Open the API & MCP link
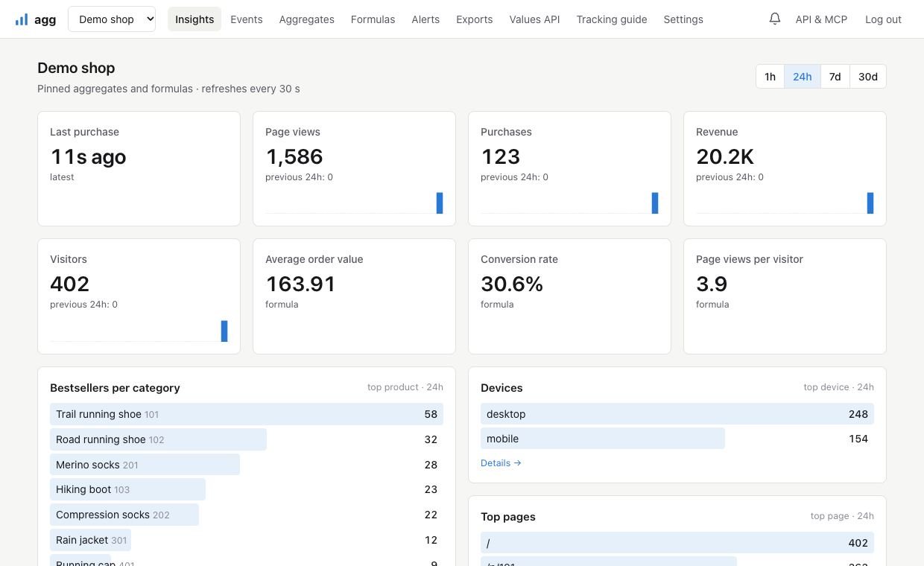The width and height of the screenshot is (924, 566). [821, 19]
